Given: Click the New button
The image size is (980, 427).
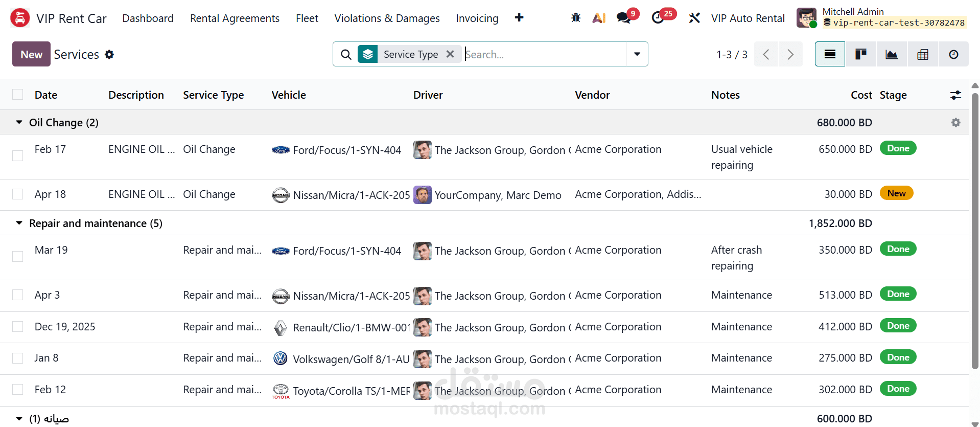Looking at the screenshot, I should tap(31, 54).
